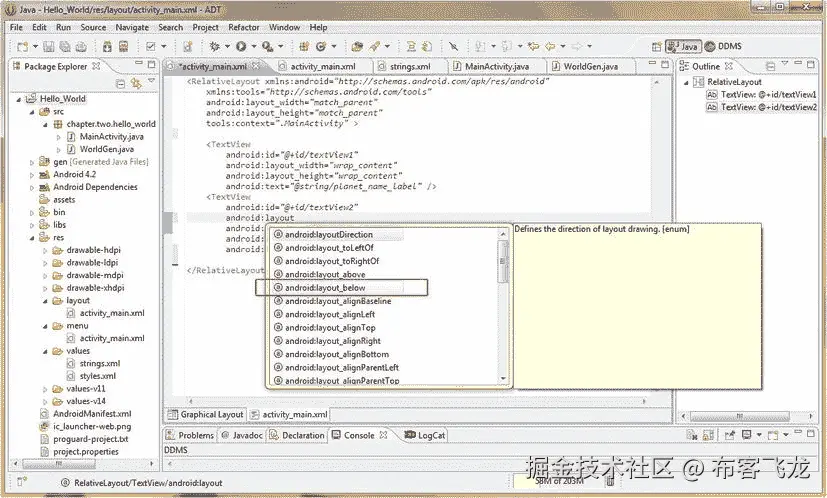Image resolution: width=827 pixels, height=498 pixels.
Task: Open the Back history dropdown arrow
Action: click(x=563, y=46)
